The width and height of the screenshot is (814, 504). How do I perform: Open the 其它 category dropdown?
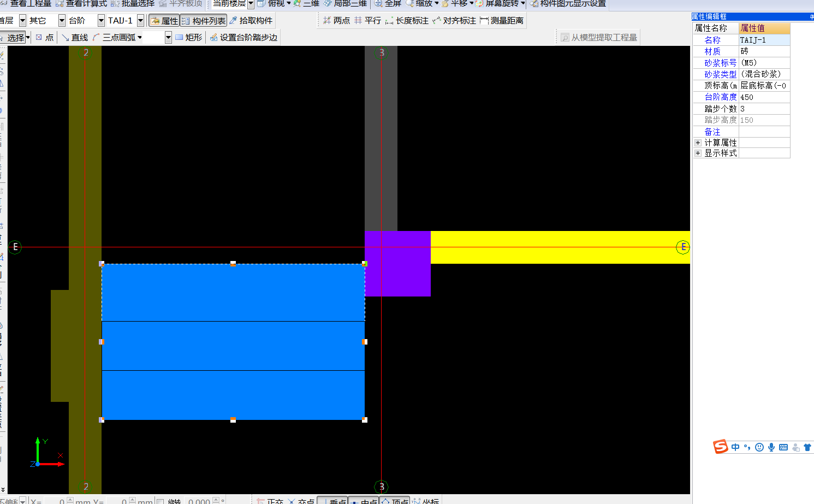click(62, 21)
